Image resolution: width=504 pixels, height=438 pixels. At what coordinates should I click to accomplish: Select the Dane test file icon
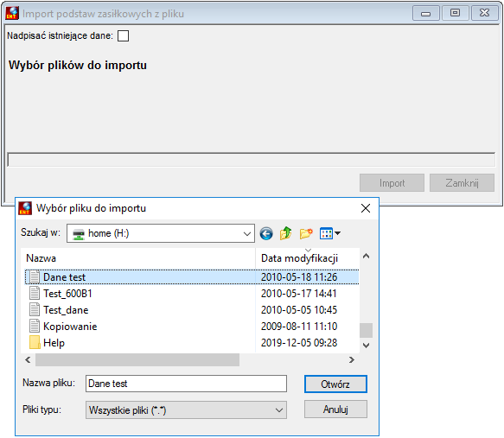coord(35,277)
